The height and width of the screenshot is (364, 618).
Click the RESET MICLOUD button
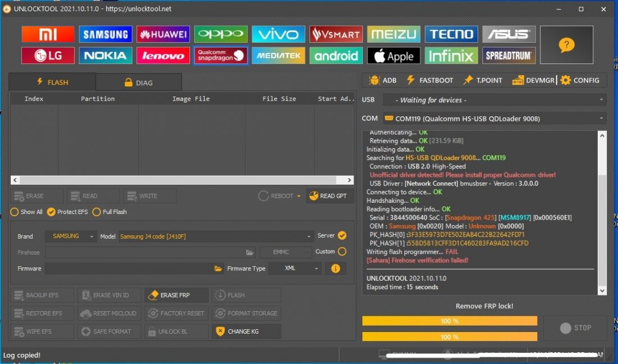[x=109, y=313]
